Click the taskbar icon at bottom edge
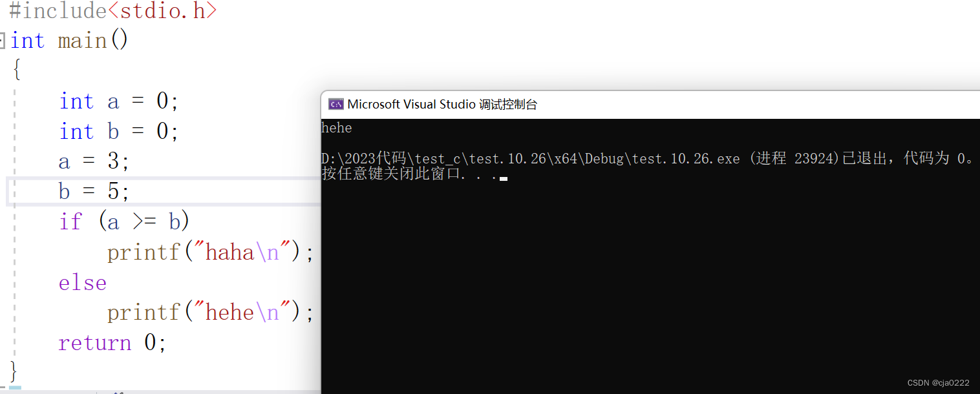This screenshot has height=394, width=980. click(115, 391)
